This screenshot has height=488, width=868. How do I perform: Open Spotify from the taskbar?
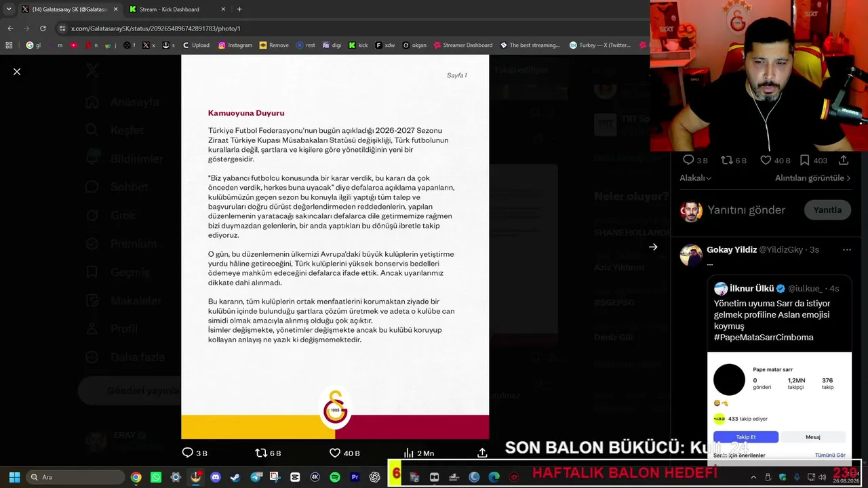[335, 477]
